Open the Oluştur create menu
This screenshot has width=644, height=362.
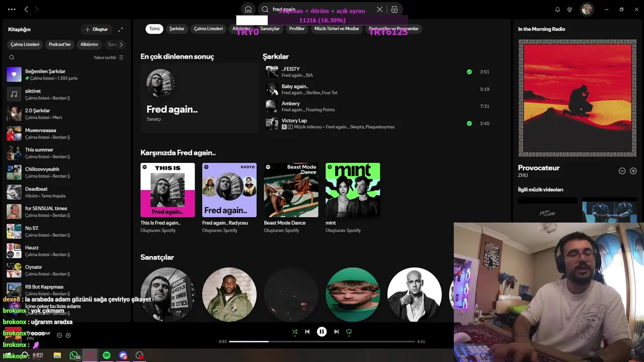click(x=97, y=29)
